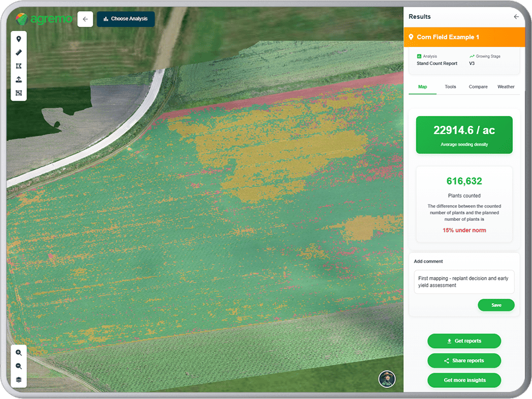Switch to the Tools tab
Screen dimensions: 532x399
coord(450,87)
